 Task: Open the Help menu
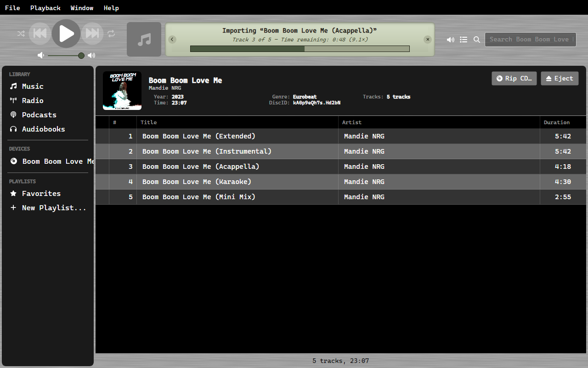[x=111, y=8]
